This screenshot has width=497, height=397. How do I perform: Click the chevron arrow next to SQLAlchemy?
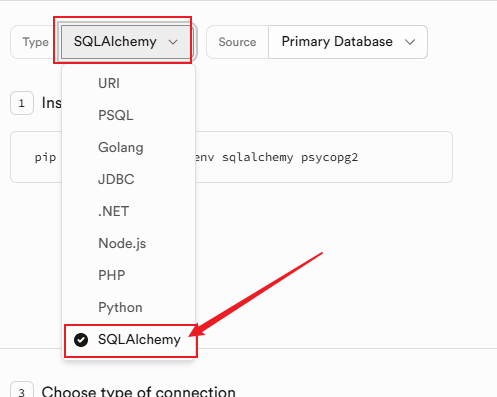tap(173, 42)
